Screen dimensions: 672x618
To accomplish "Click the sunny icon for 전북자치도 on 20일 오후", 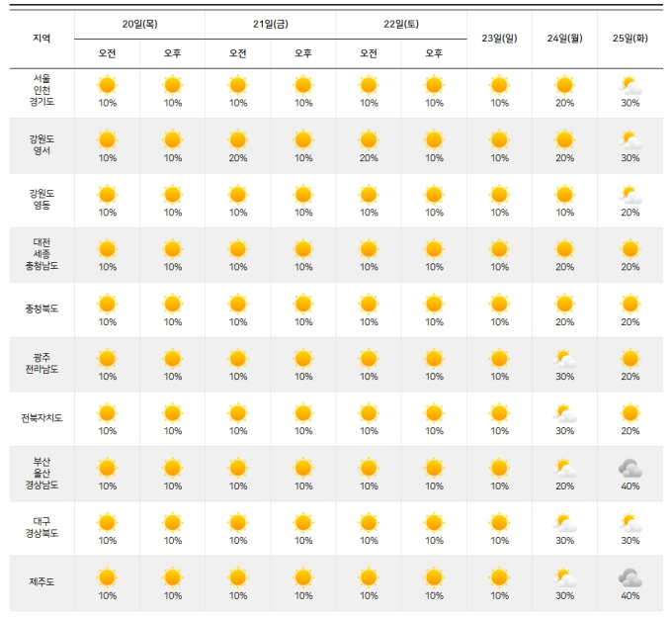I will pyautogui.click(x=172, y=413).
